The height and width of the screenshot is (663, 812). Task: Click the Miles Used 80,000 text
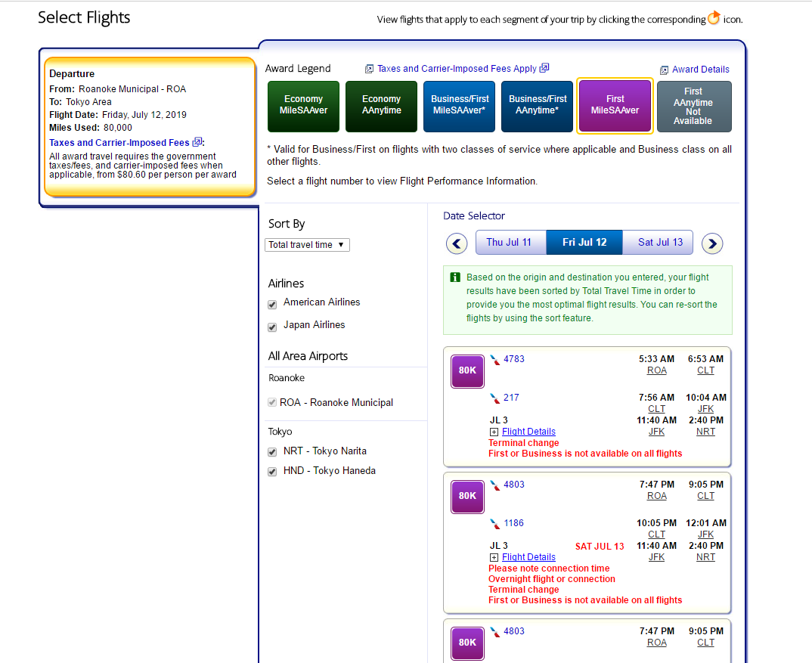[x=91, y=128]
